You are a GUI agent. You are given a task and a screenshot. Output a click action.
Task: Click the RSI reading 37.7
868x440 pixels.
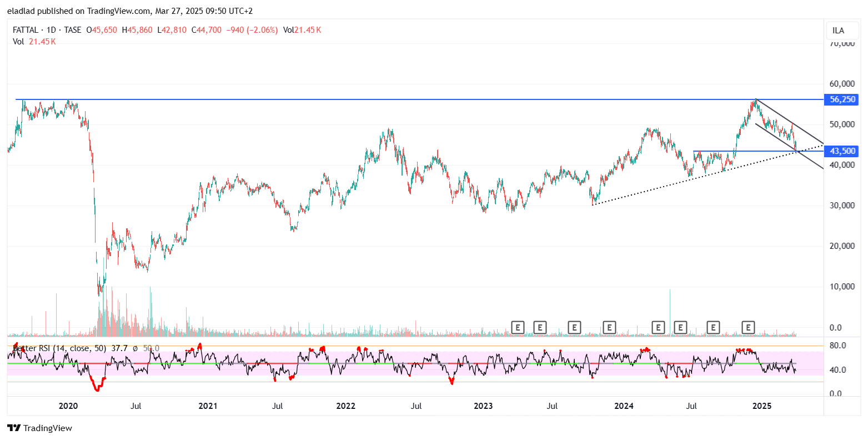tap(119, 348)
